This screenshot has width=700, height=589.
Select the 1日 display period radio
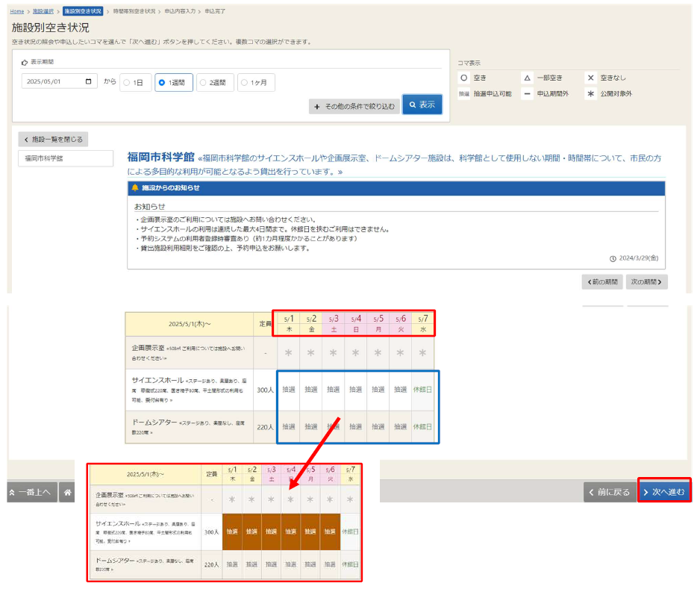pyautogui.click(x=136, y=83)
